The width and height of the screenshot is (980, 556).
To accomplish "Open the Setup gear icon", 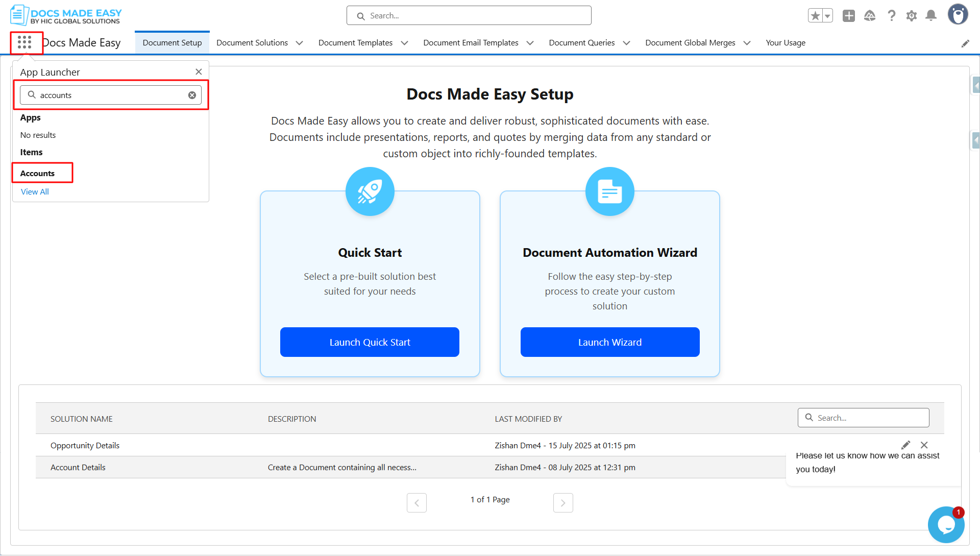I will (912, 16).
